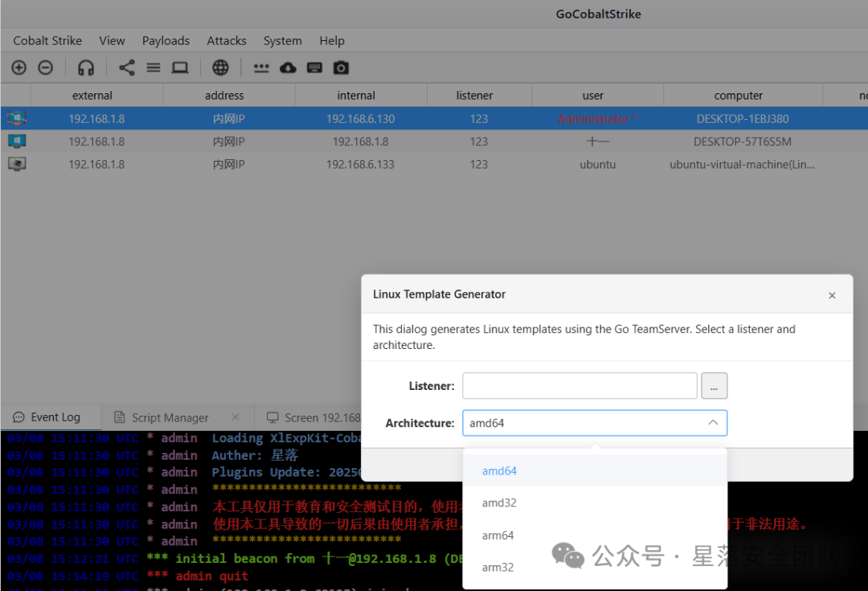This screenshot has width=868, height=591.
Task: Select the Administrator beacon row
Action: coord(434,118)
